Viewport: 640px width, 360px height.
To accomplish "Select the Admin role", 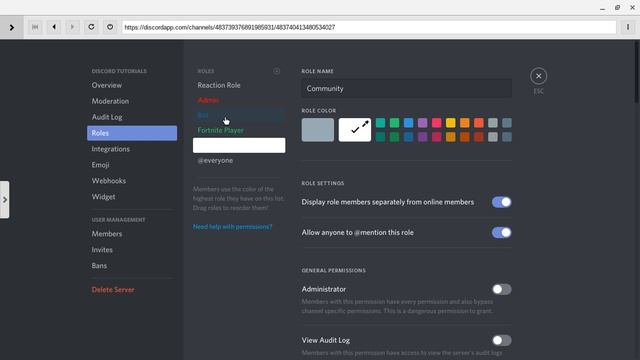I will tap(239, 100).
